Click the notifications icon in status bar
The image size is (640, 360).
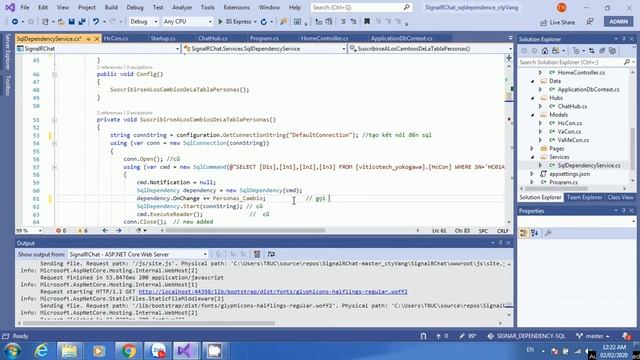click(x=627, y=336)
